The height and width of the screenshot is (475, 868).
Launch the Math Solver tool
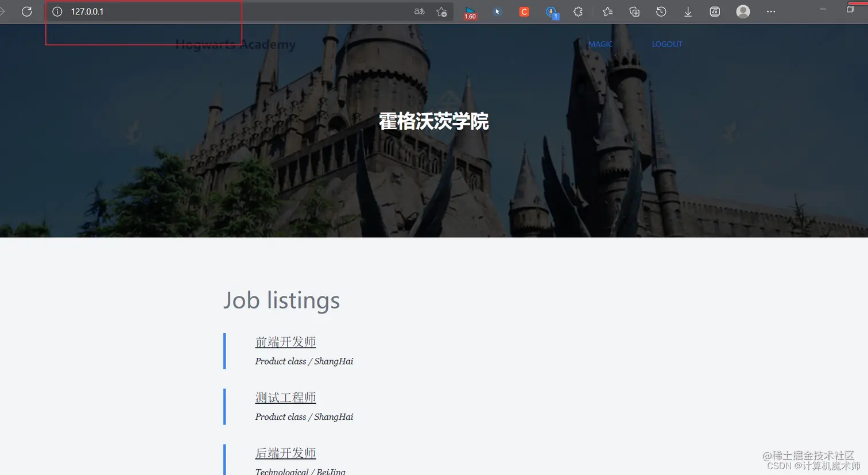pyautogui.click(x=715, y=11)
